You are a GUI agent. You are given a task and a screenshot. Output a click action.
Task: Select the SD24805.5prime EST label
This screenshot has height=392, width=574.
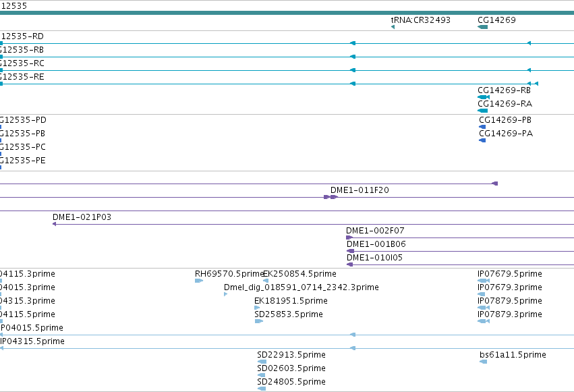[291, 382]
